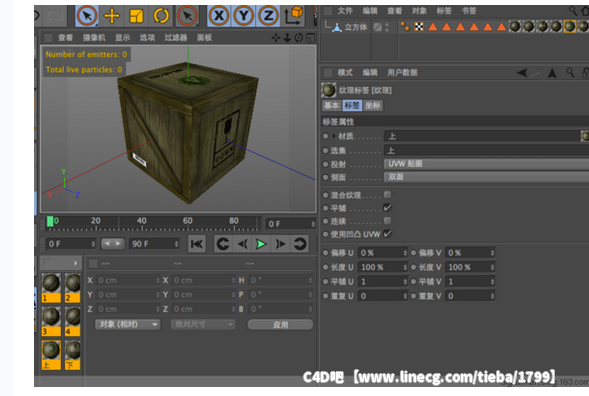Select material thumbnail 4

[72, 321]
